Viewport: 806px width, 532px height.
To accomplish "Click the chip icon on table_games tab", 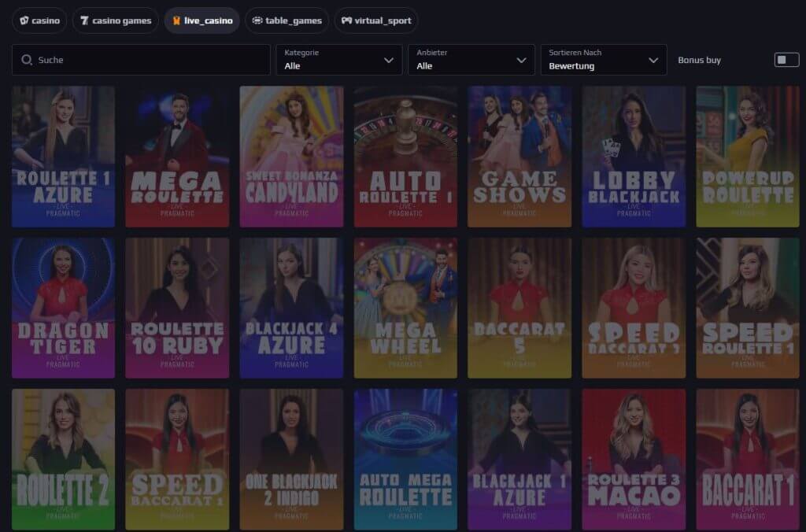I will 257,20.
